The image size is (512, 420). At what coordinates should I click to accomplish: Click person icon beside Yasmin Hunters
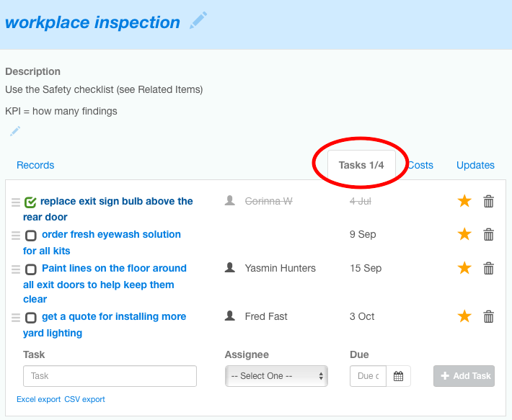230,267
